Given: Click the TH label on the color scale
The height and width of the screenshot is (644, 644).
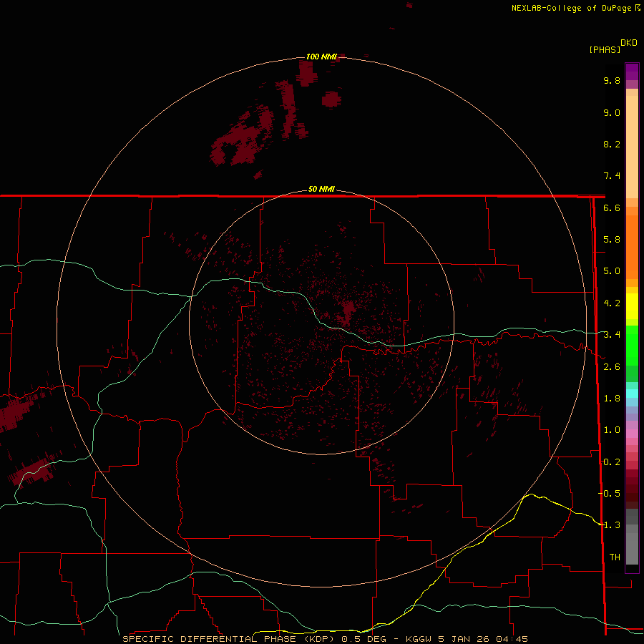Looking at the screenshot, I should point(615,557).
